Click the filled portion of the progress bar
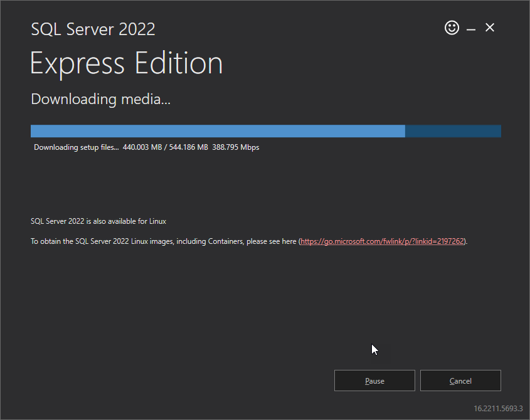The height and width of the screenshot is (420, 530). [x=218, y=131]
